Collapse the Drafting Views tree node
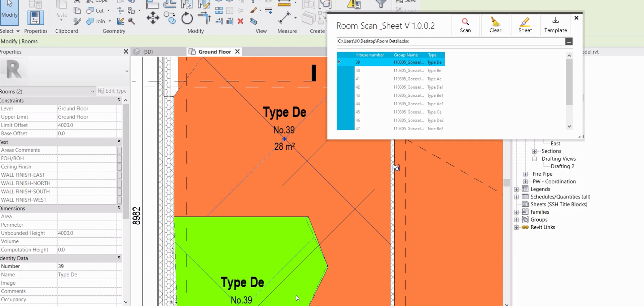The width and height of the screenshot is (644, 306). (534, 159)
